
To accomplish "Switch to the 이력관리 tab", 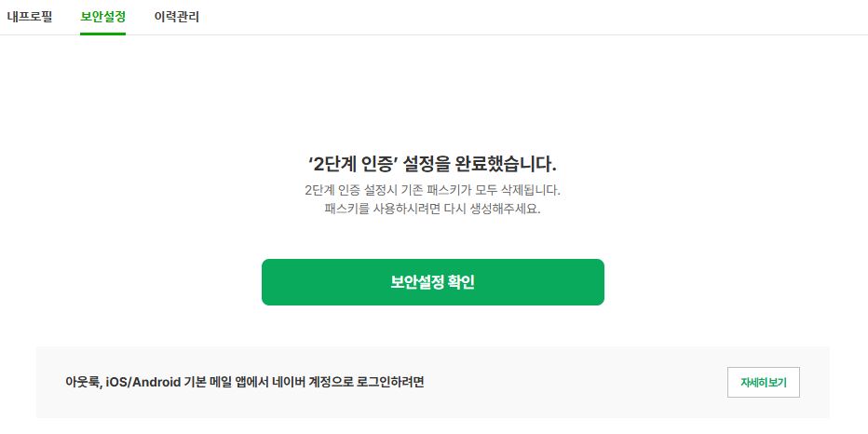I will point(176,17).
